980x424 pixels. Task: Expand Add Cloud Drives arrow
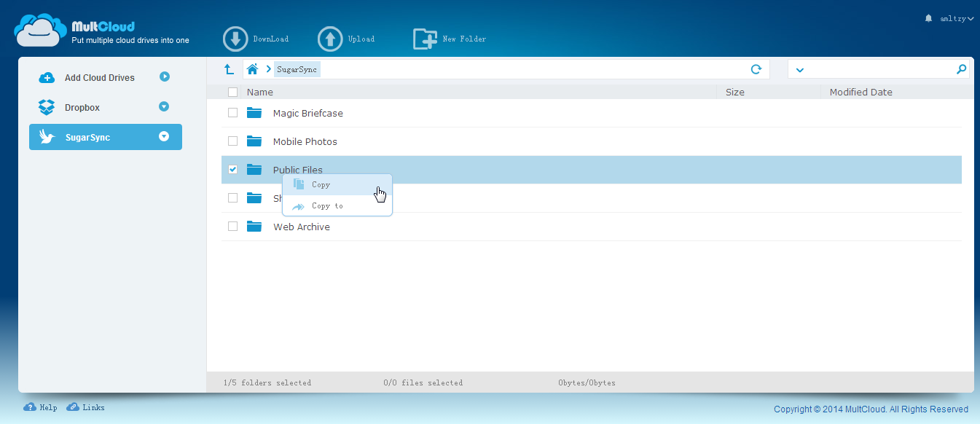[x=165, y=76]
